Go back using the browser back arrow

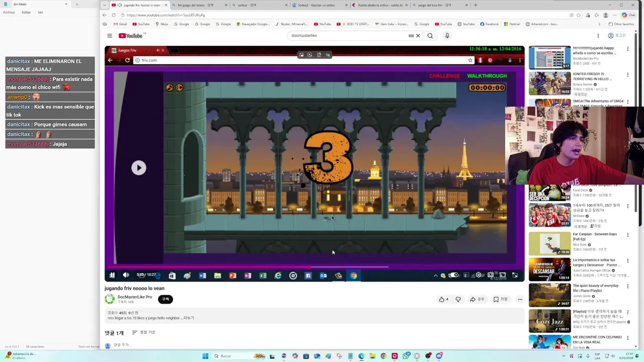tap(105, 15)
